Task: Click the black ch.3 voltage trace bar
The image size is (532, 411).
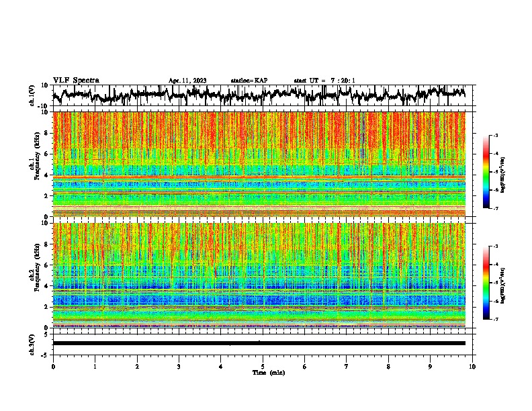Action: 259,343
